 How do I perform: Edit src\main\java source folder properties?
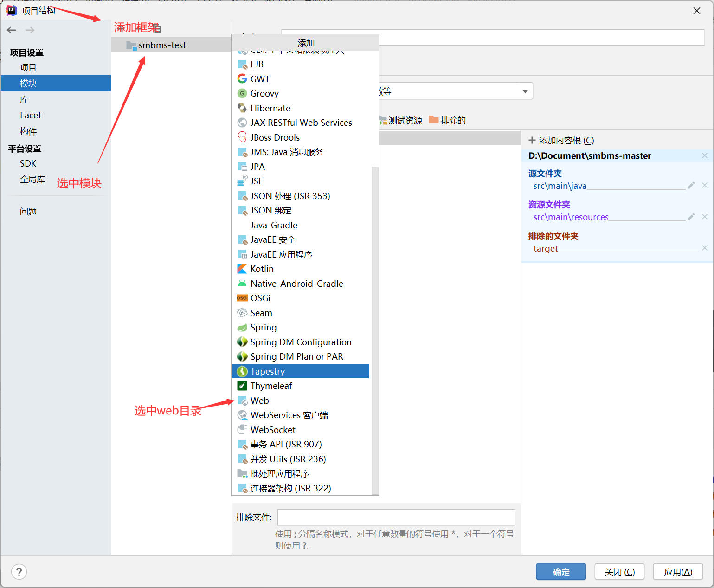coord(691,186)
